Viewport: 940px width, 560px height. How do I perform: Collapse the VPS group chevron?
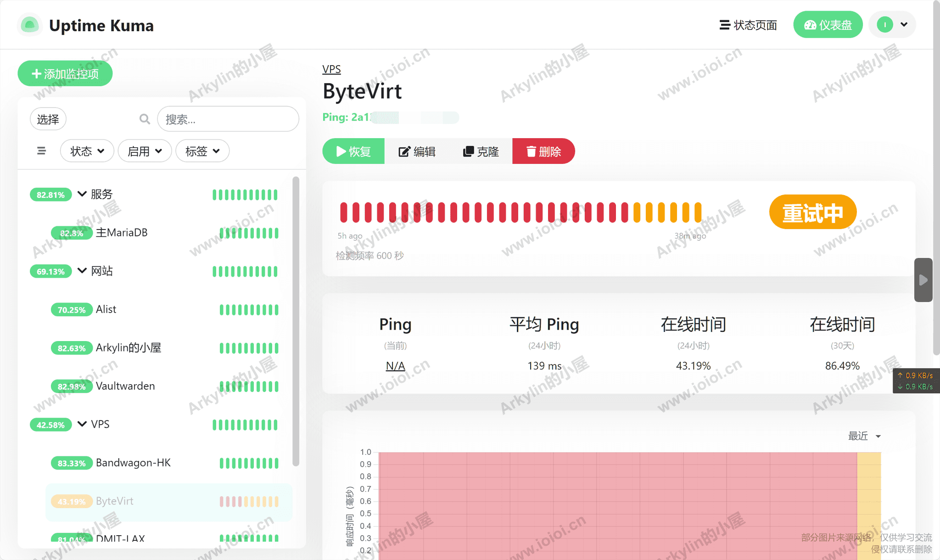[x=82, y=424]
